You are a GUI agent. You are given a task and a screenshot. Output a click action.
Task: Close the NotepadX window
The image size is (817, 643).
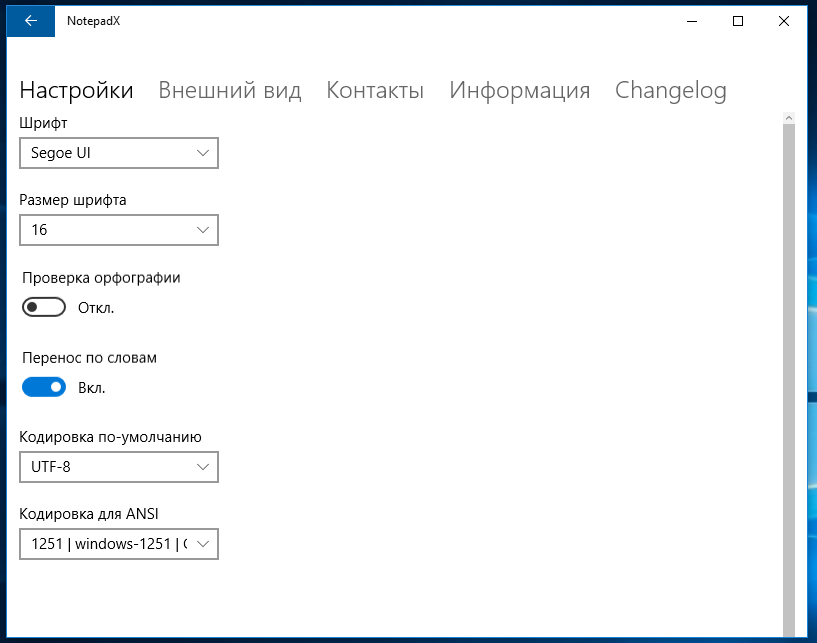tap(784, 21)
